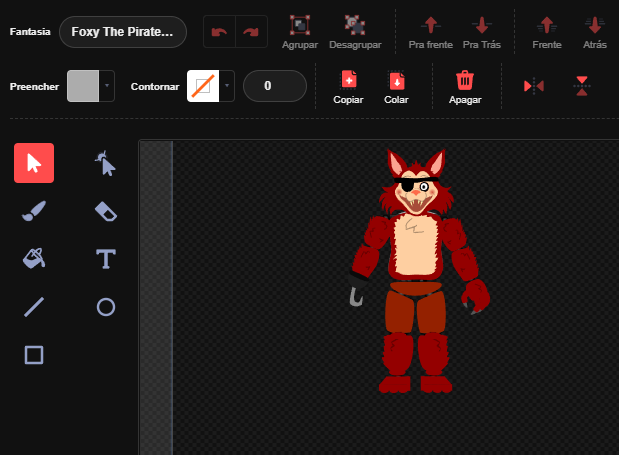This screenshot has height=455, width=619.
Task: Edit the costume name Foxy The Pirate
Action: (123, 32)
